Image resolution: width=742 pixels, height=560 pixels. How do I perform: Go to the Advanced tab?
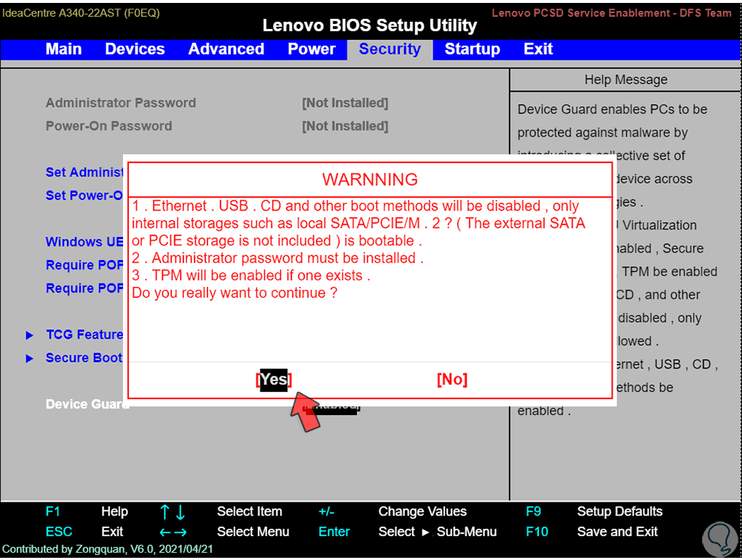pyautogui.click(x=226, y=50)
